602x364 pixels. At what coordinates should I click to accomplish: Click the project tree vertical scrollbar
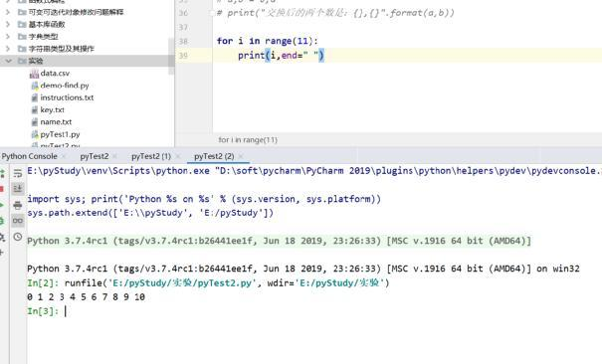click(171, 56)
